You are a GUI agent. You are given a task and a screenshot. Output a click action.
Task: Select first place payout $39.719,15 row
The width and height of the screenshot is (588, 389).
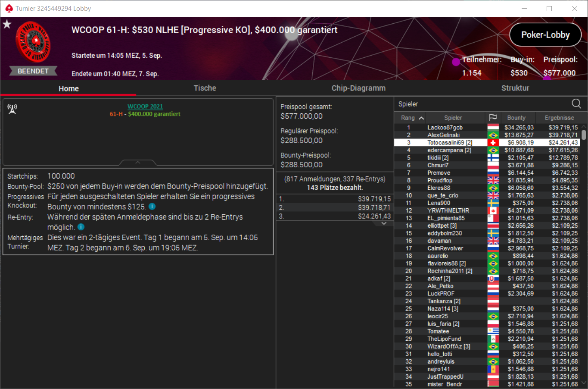[334, 199]
